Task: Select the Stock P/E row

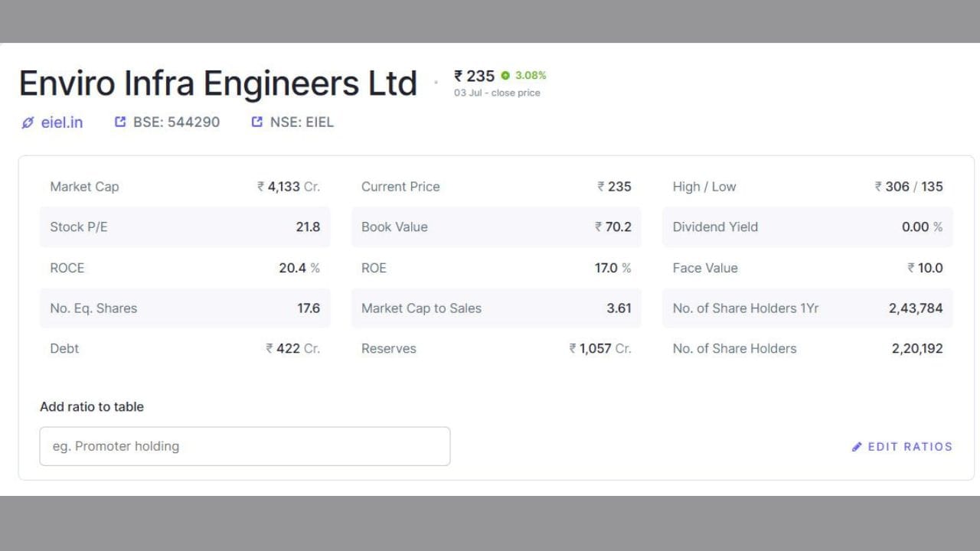Action: click(x=185, y=227)
